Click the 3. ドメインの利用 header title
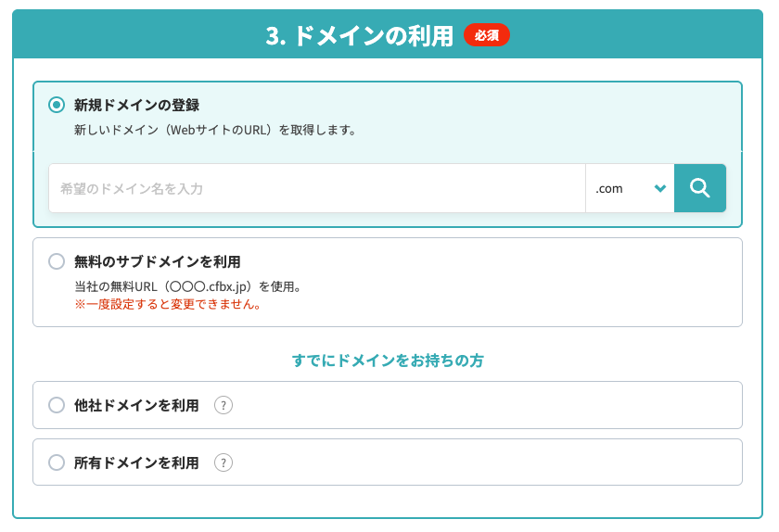This screenshot has width=779, height=532. [359, 36]
